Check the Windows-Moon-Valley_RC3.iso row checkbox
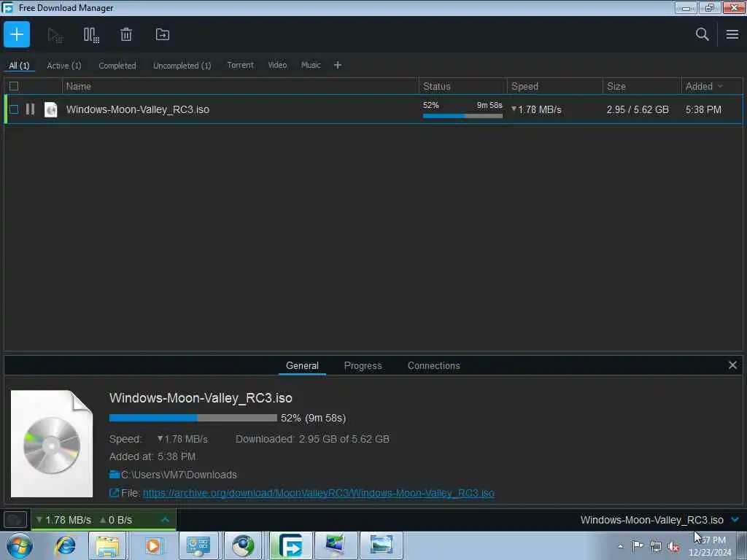This screenshot has width=747, height=560. (14, 109)
